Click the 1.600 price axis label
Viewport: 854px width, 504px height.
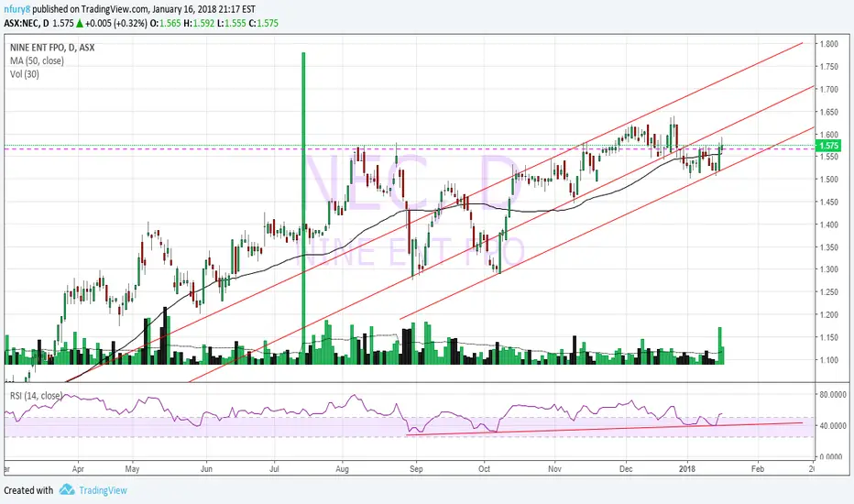pos(828,134)
